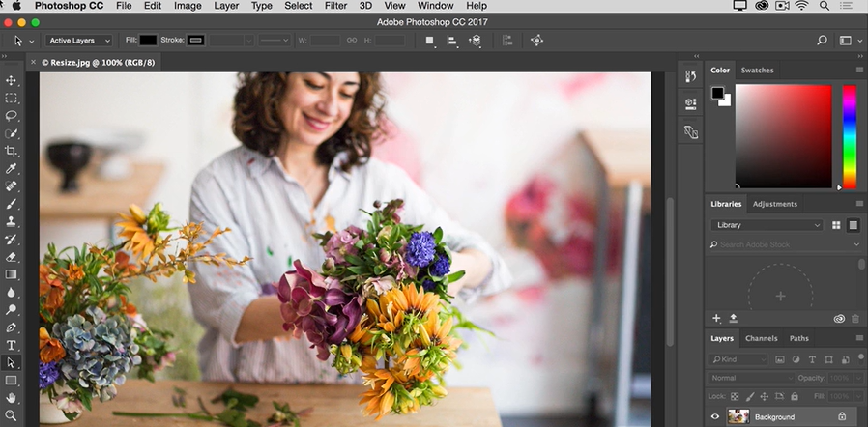Image resolution: width=868 pixels, height=427 pixels.
Task: Select the Pen tool
Action: tap(11, 327)
